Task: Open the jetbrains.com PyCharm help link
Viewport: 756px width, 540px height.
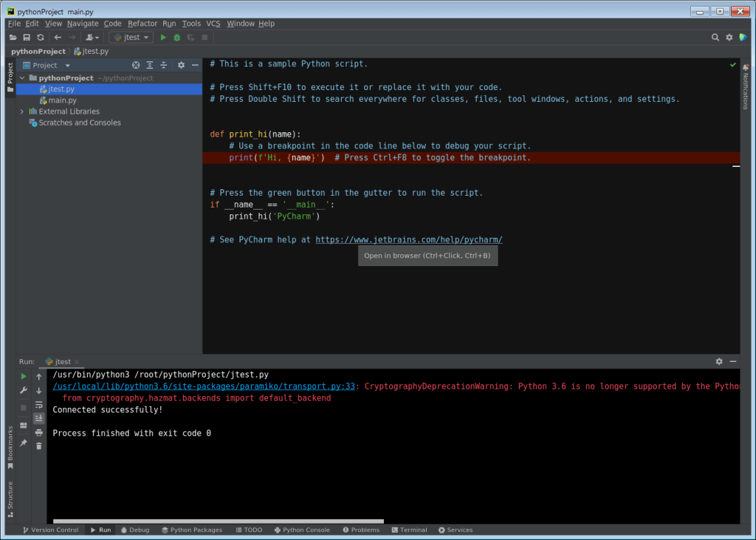Action: click(x=409, y=240)
